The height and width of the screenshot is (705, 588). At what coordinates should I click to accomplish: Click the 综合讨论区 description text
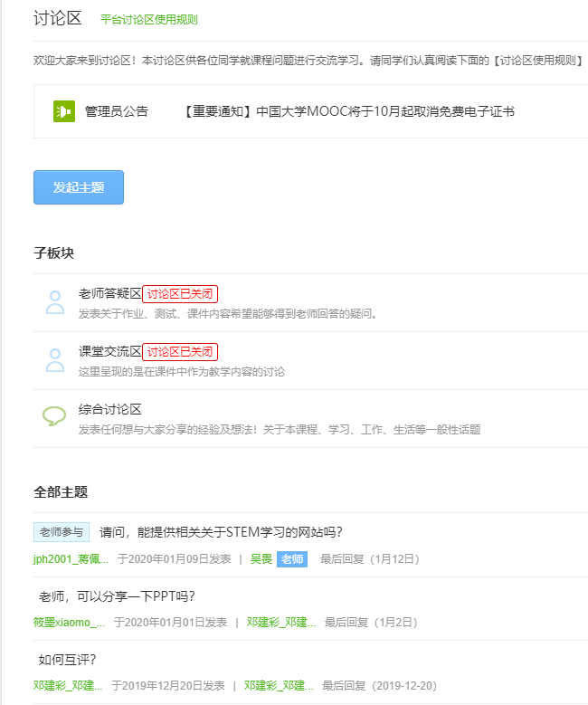coord(280,430)
